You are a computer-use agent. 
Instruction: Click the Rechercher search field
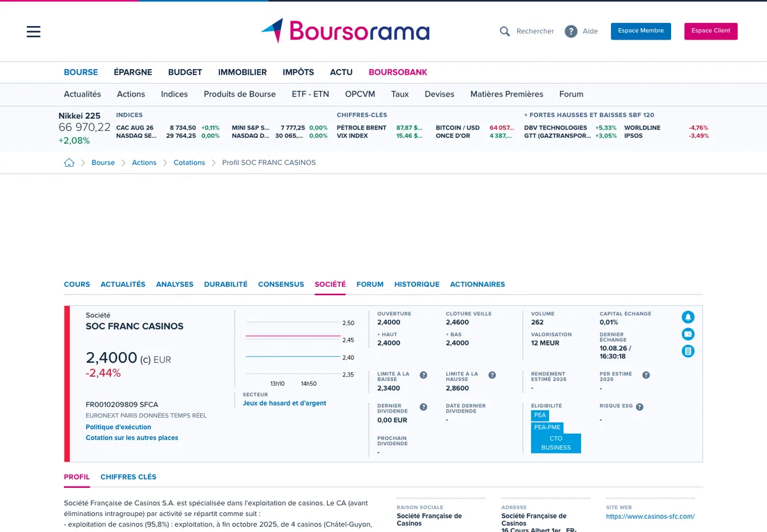pyautogui.click(x=535, y=31)
